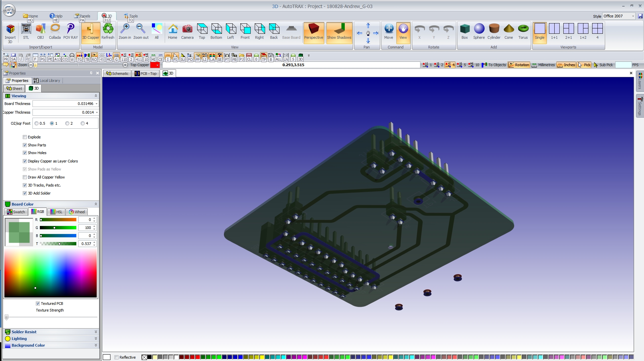Click inside the color spectrum picker

point(50,272)
